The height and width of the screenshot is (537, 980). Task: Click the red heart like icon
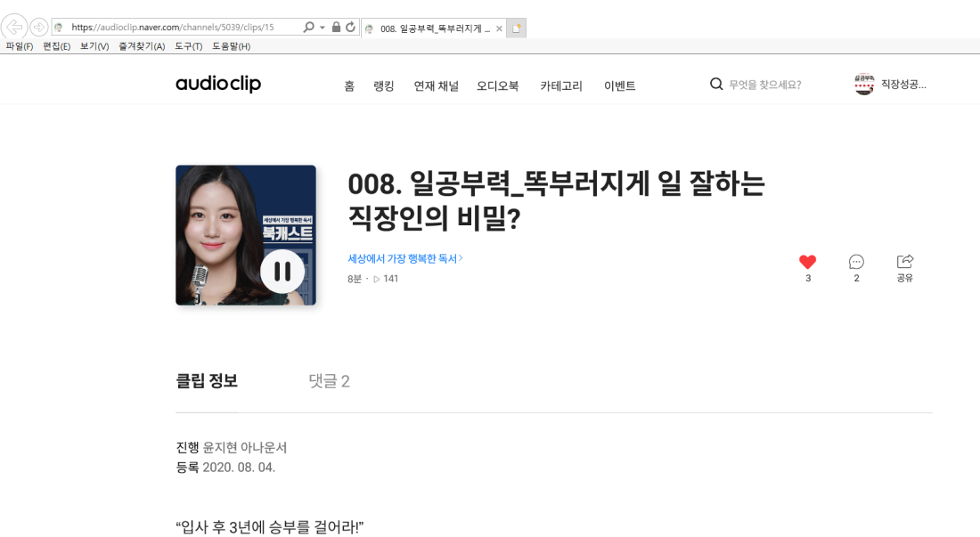pyautogui.click(x=807, y=262)
